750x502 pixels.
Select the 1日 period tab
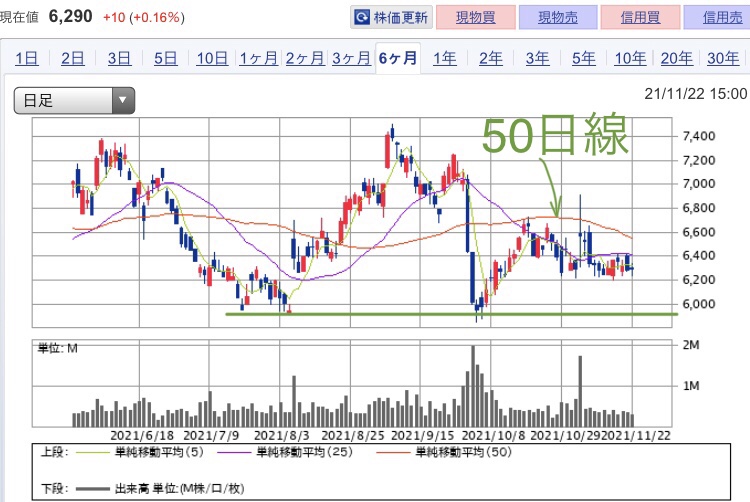point(27,59)
